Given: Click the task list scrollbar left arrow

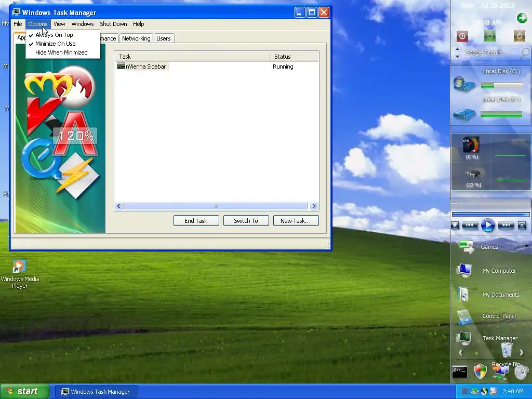Looking at the screenshot, I should 119,206.
